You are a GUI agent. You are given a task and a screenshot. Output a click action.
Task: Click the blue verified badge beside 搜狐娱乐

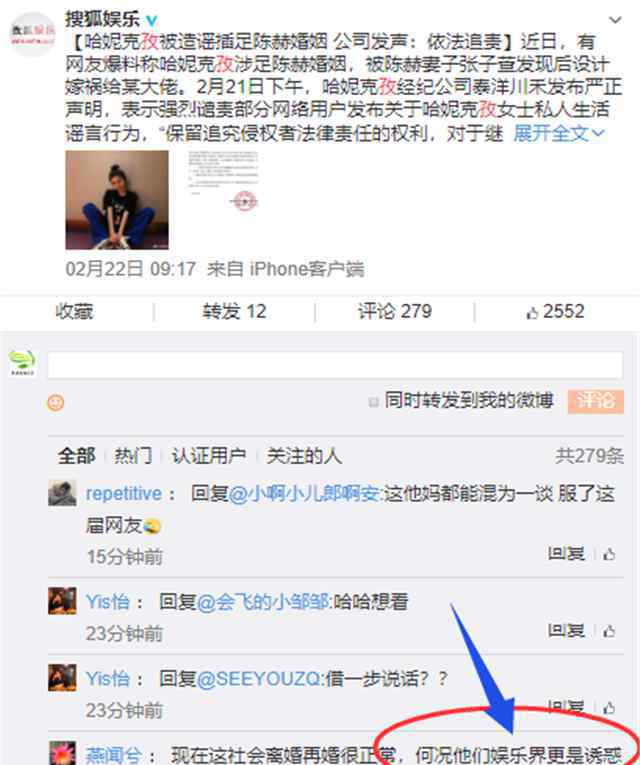152,20
